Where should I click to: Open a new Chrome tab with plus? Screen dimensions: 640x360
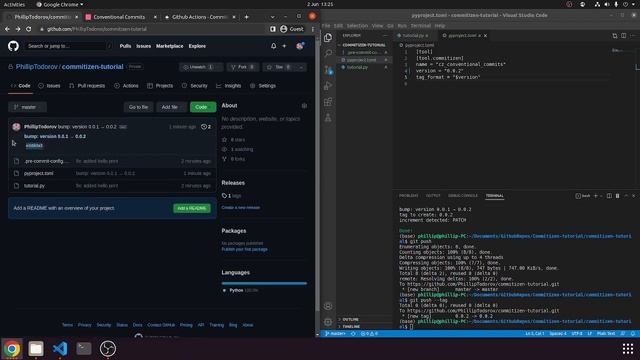tap(247, 17)
